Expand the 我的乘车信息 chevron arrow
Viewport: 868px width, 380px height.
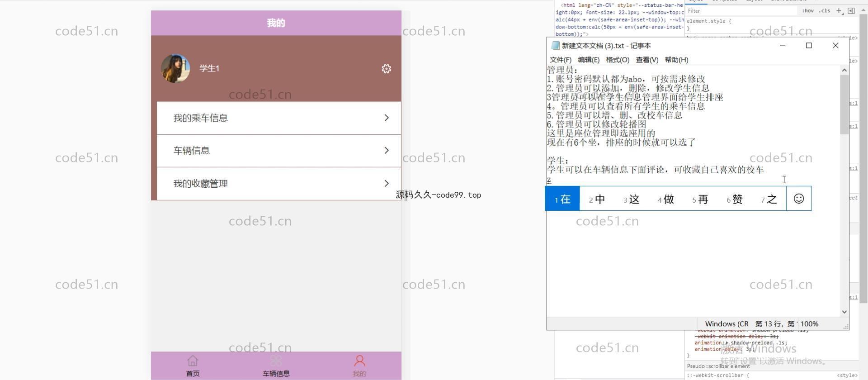point(387,118)
